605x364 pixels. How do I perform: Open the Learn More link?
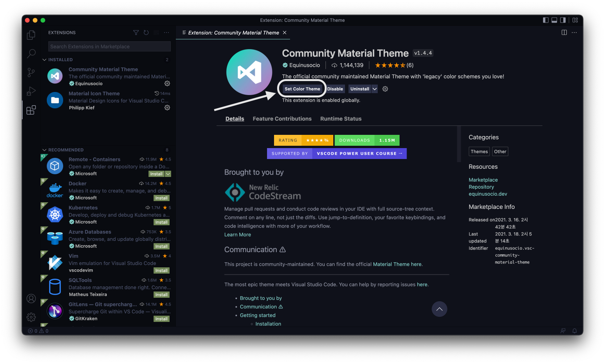click(237, 235)
